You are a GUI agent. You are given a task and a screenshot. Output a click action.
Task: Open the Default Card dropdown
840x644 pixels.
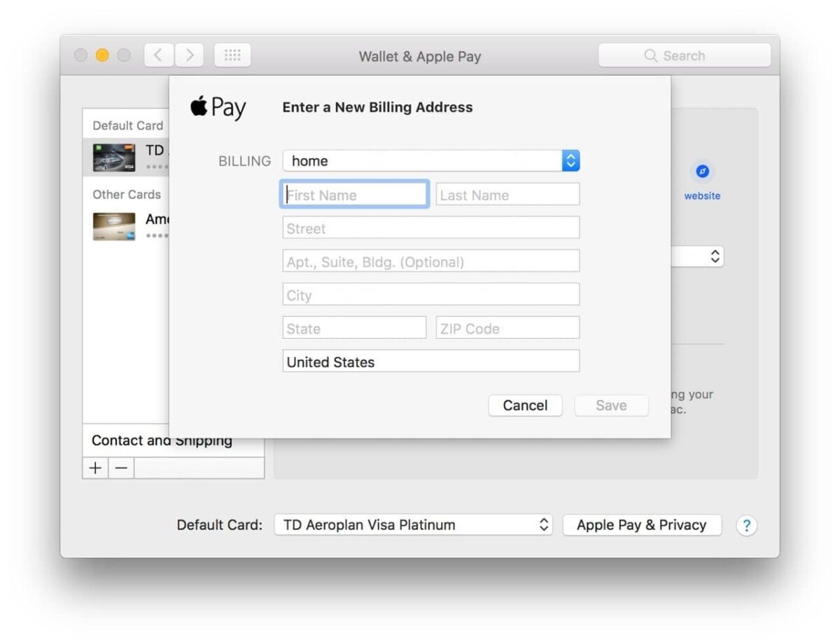click(x=413, y=524)
